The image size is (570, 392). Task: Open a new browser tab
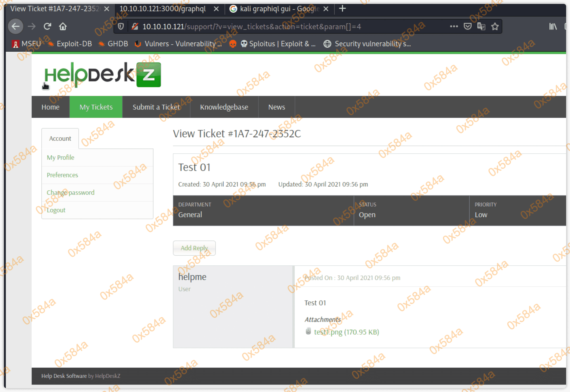click(x=342, y=9)
